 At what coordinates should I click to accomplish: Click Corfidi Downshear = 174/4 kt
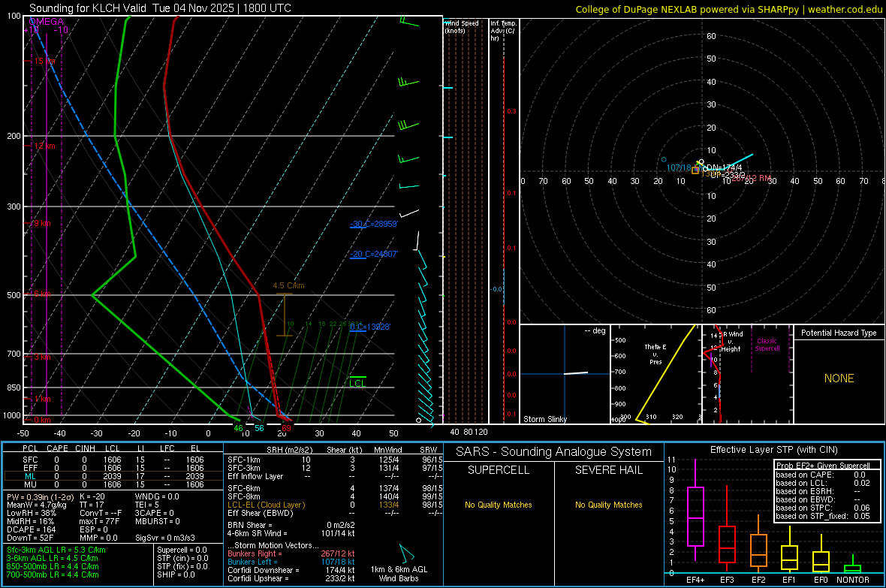(x=291, y=570)
